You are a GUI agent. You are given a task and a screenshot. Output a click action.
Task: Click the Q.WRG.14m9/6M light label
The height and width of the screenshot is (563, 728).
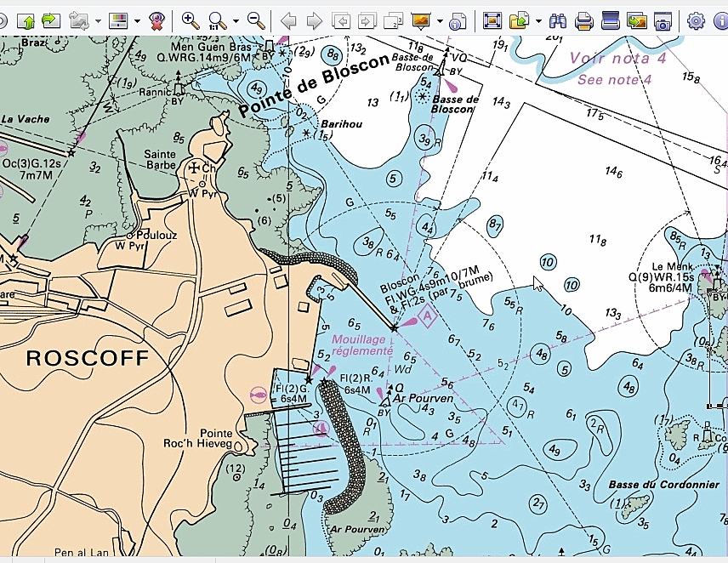point(204,58)
